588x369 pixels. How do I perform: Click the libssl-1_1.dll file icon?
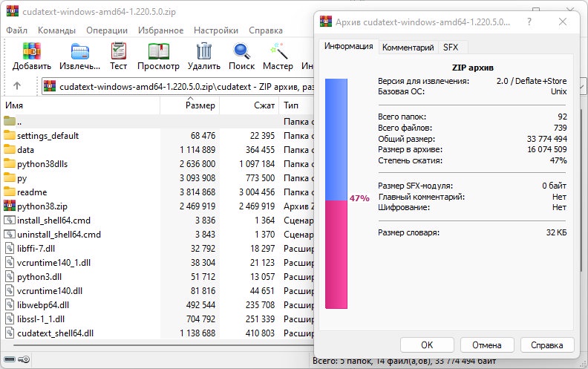[x=10, y=319]
